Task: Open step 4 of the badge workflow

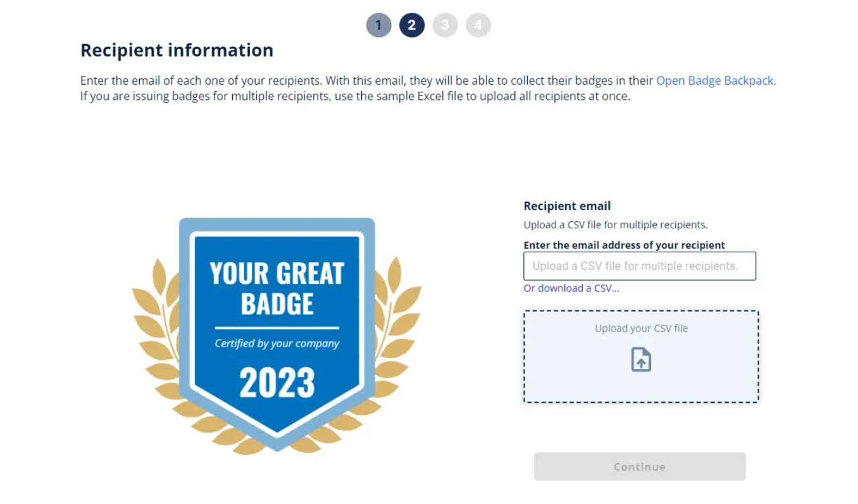Action: pyautogui.click(x=478, y=25)
